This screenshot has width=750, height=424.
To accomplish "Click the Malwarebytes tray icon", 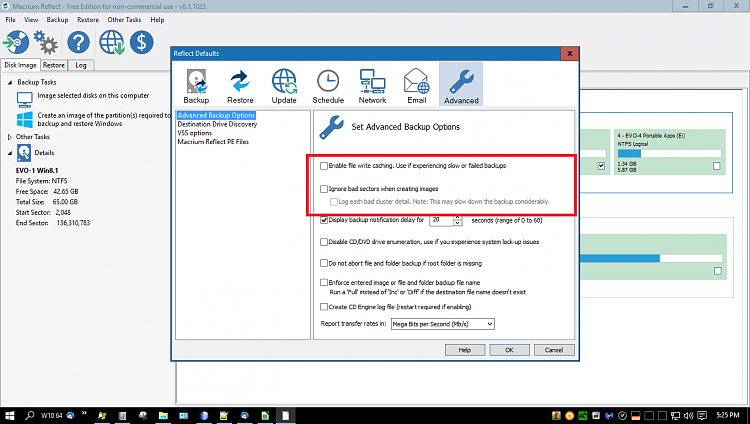I will tap(609, 415).
